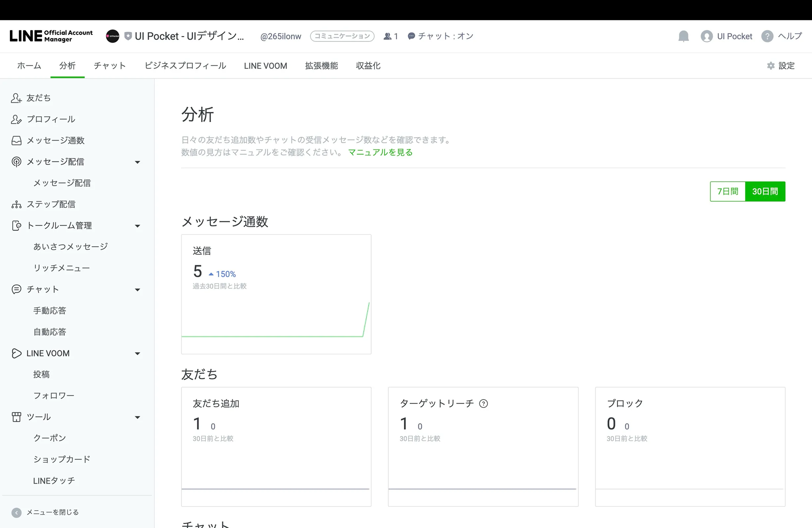Click the help question mark icon
This screenshot has height=528, width=812.
click(x=767, y=36)
